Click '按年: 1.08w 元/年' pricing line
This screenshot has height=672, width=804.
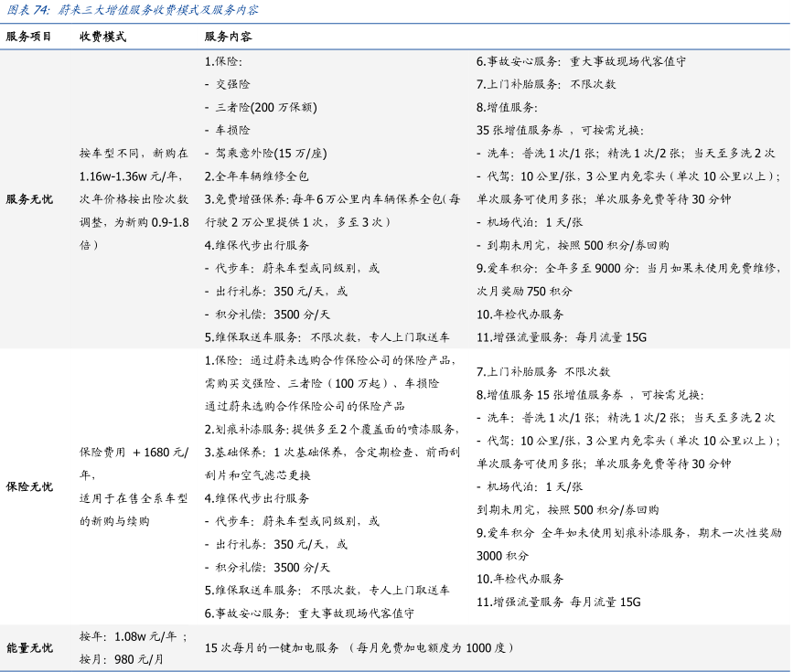pos(134,636)
